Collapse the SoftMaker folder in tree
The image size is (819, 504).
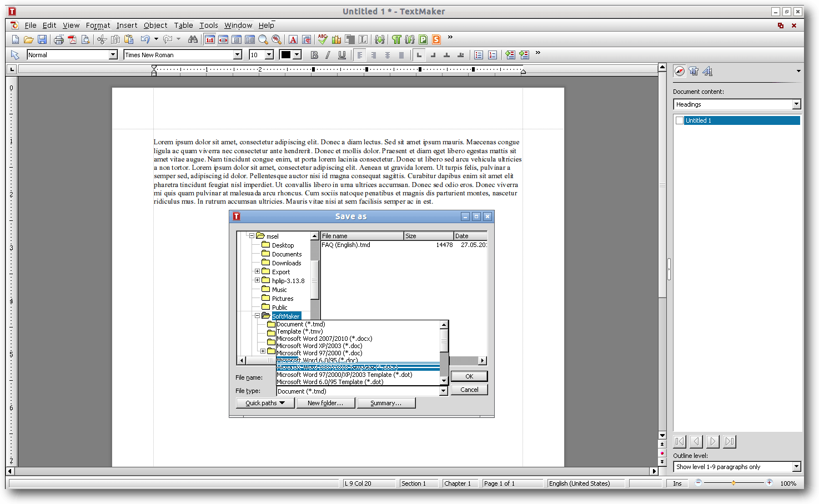[257, 316]
